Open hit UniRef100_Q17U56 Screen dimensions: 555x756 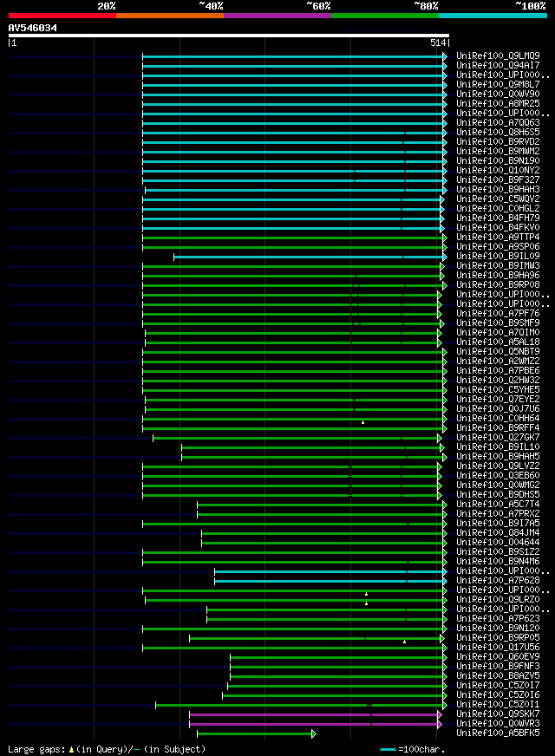click(x=498, y=647)
